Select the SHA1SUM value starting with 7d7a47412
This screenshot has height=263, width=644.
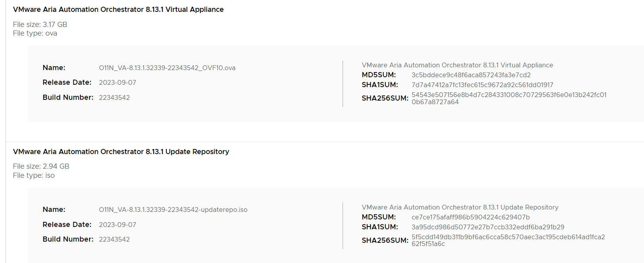click(482, 85)
